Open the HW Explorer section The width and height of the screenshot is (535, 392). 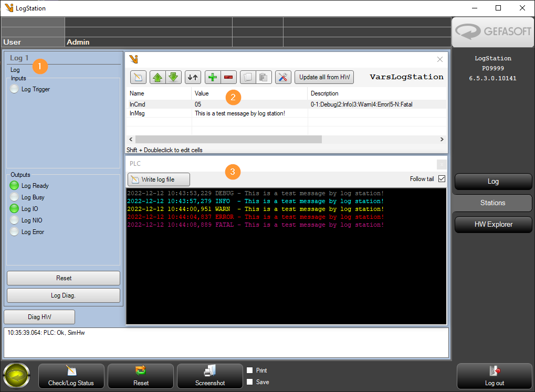tap(494, 225)
